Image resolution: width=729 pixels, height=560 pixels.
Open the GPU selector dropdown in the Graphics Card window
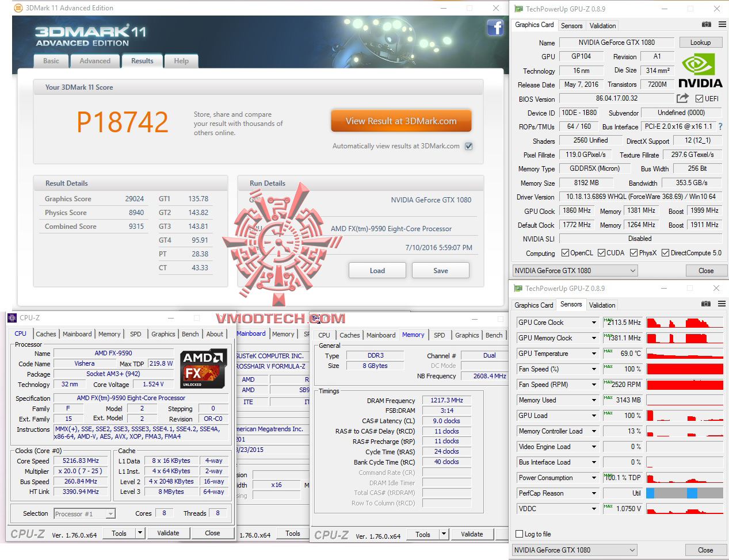tap(575, 271)
